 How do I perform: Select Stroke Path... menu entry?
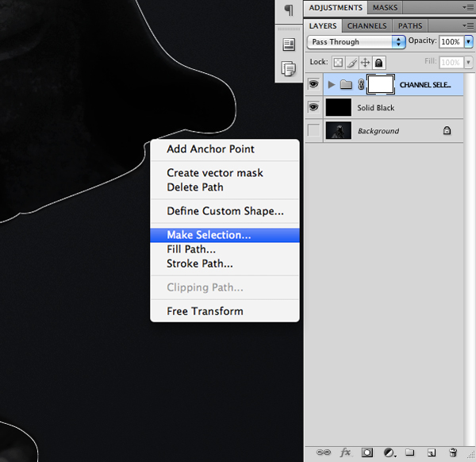(199, 264)
